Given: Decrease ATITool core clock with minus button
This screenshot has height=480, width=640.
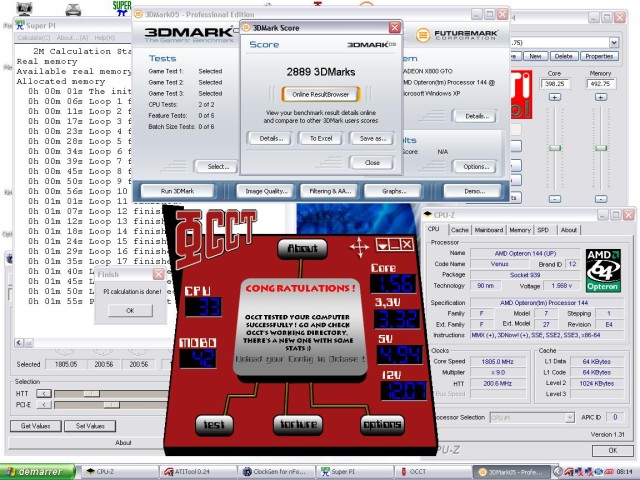Looking at the screenshot, I should click(554, 199).
